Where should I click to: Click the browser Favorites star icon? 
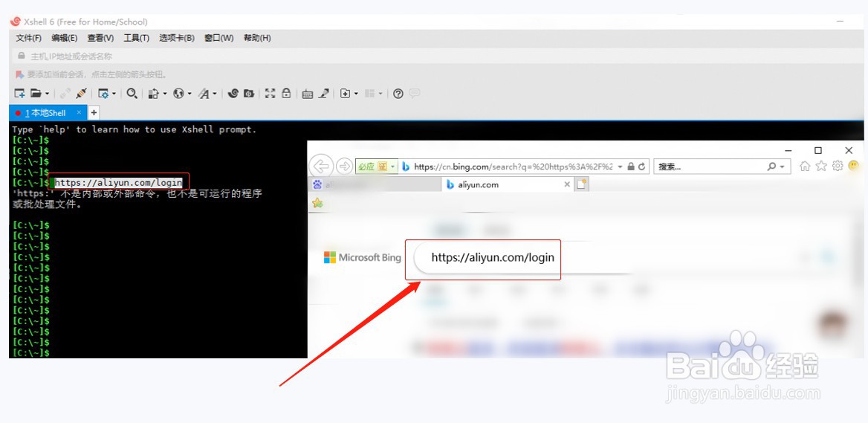821,166
